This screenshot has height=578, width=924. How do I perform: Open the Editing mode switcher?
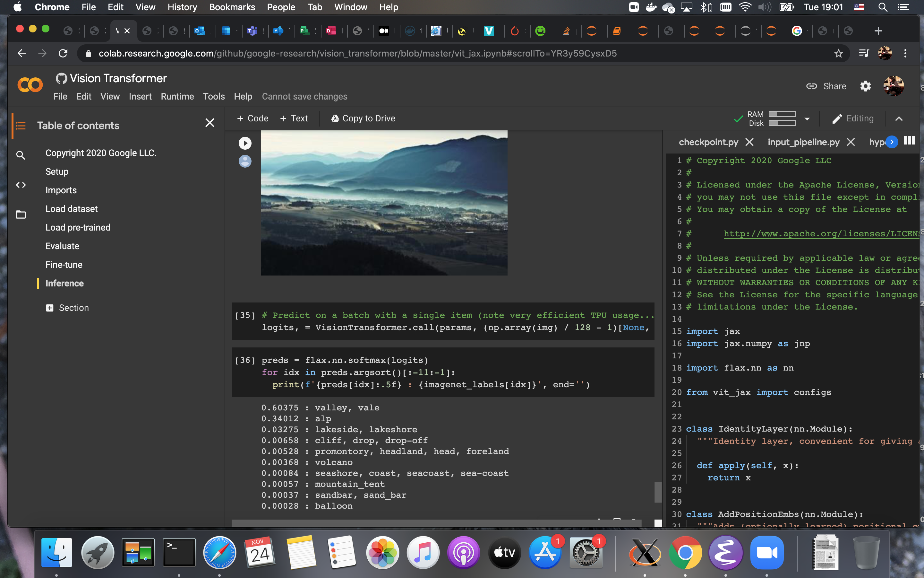tap(852, 118)
